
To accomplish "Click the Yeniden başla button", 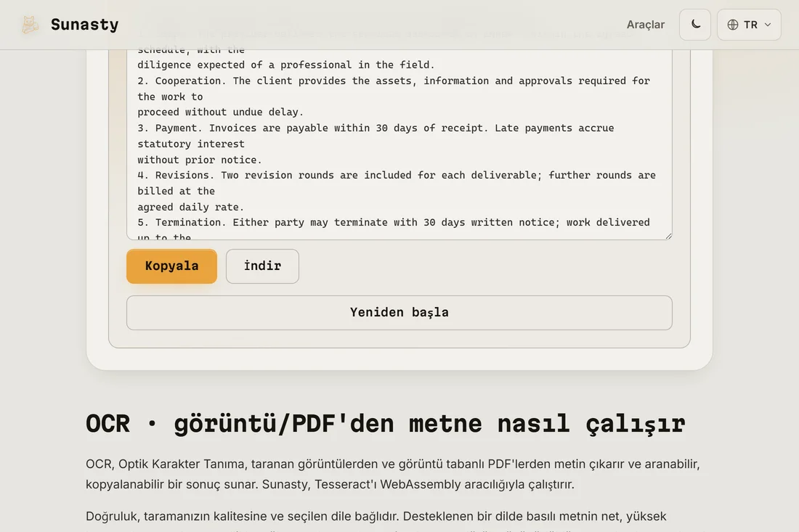I will pyautogui.click(x=399, y=313).
